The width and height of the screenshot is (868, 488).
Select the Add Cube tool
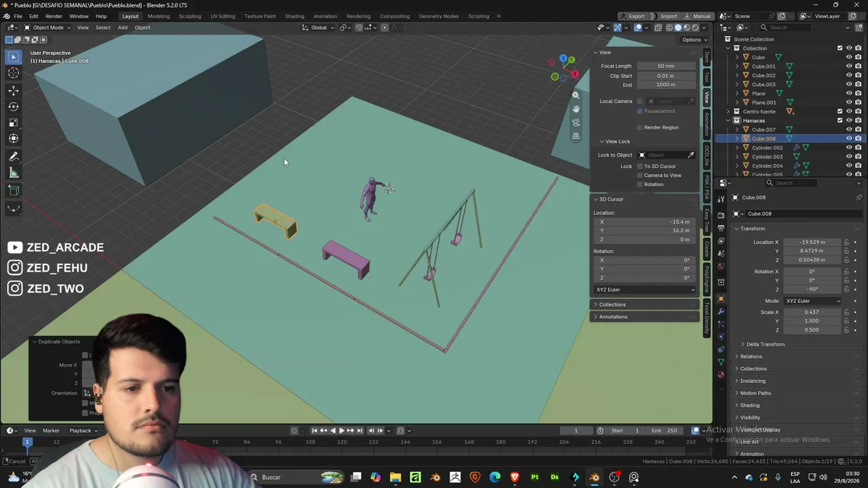[x=14, y=190]
